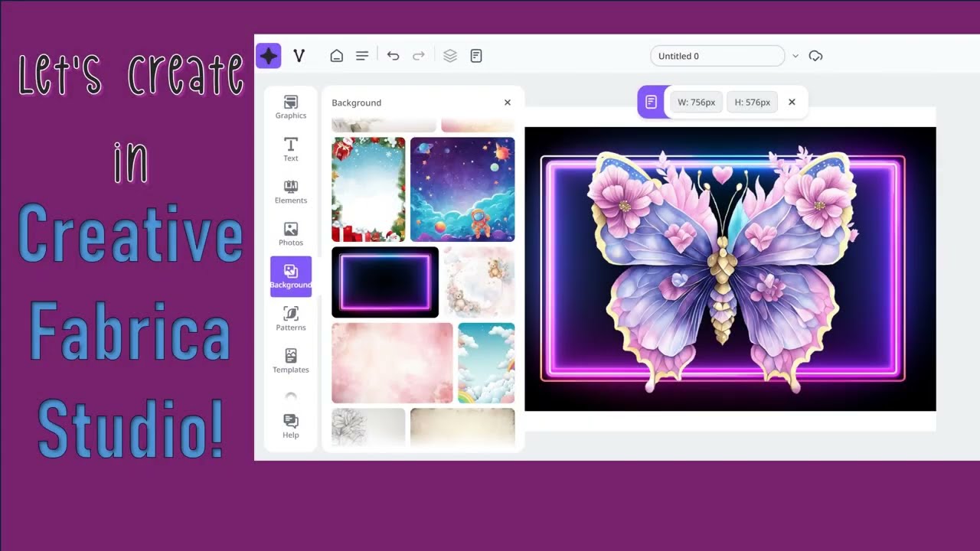Screen dimensions: 980x551
Task: Open the hamburger lines menu icon
Action: (x=362, y=56)
